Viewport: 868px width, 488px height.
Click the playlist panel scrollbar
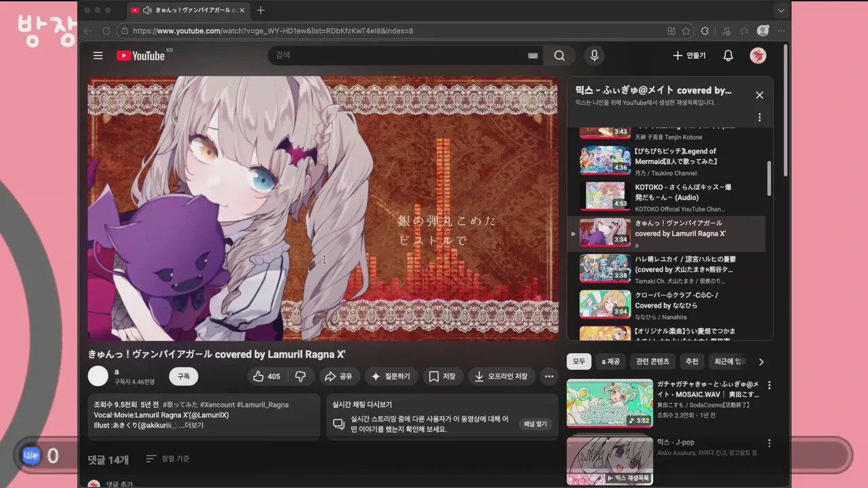(769, 178)
